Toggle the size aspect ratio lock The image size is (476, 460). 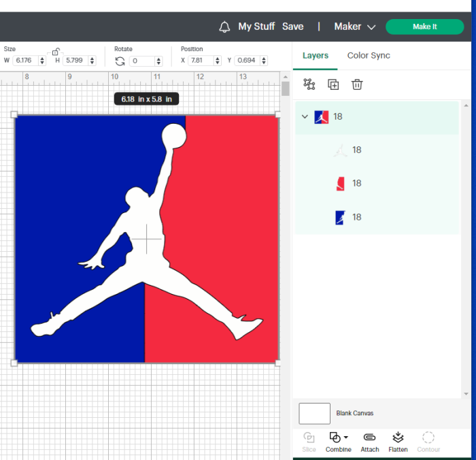[x=55, y=52]
